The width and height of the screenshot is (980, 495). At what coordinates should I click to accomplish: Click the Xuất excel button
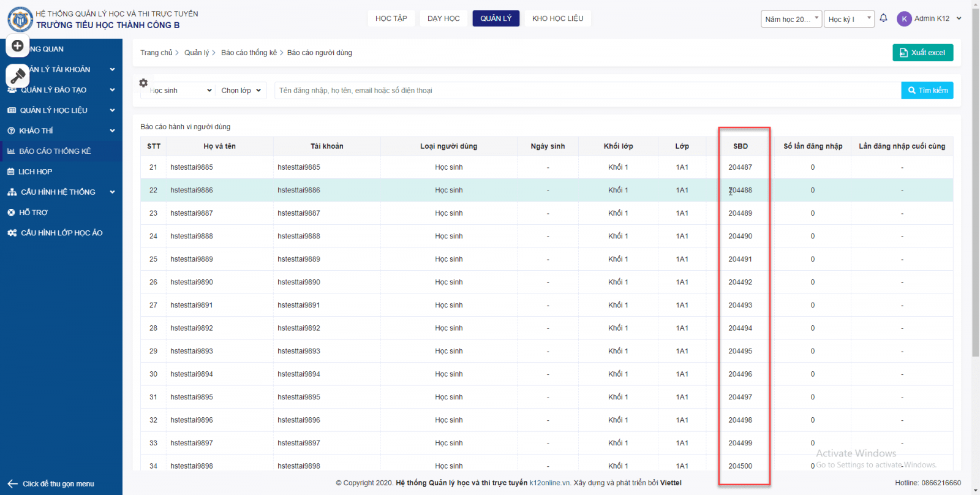922,53
